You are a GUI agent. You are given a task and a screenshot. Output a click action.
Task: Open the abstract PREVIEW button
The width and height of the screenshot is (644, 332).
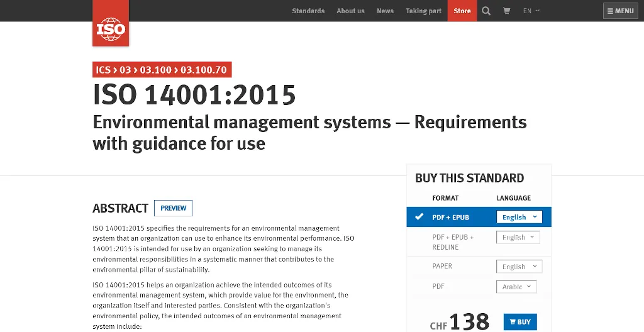pos(174,208)
